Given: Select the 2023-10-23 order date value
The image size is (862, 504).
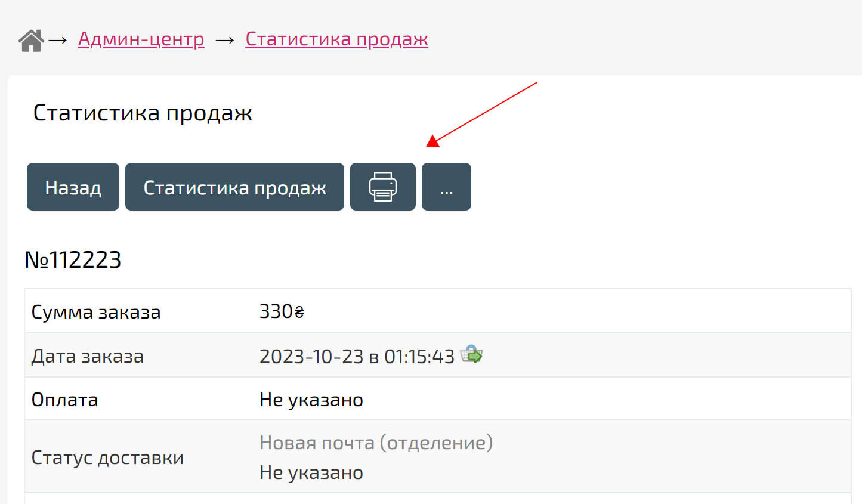Looking at the screenshot, I should (x=356, y=356).
